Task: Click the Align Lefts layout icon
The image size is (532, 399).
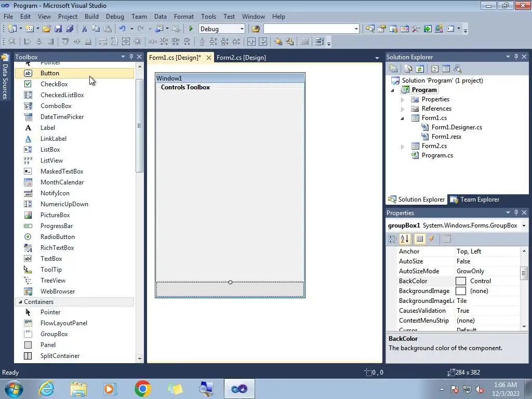Action: click(x=28, y=42)
